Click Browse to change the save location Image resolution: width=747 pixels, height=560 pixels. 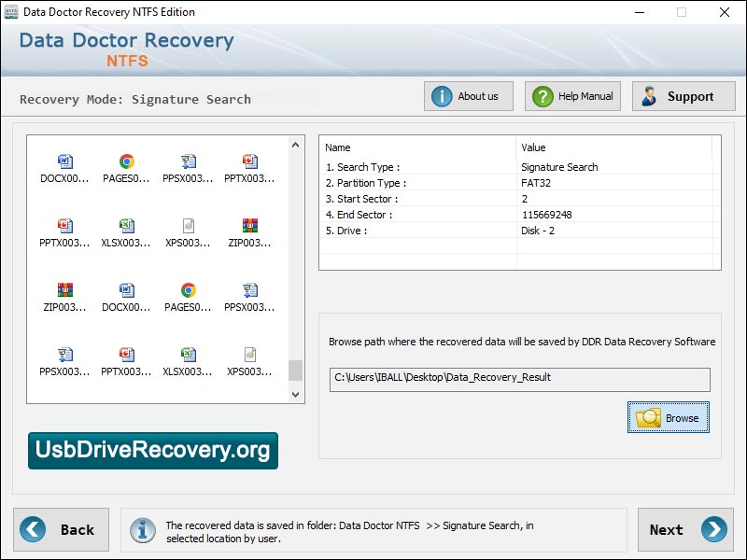tap(669, 417)
